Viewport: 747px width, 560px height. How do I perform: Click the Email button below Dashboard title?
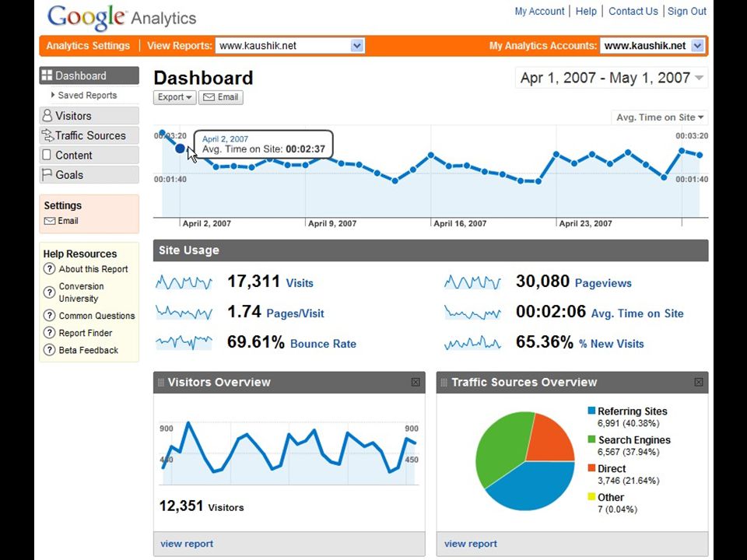pos(221,97)
